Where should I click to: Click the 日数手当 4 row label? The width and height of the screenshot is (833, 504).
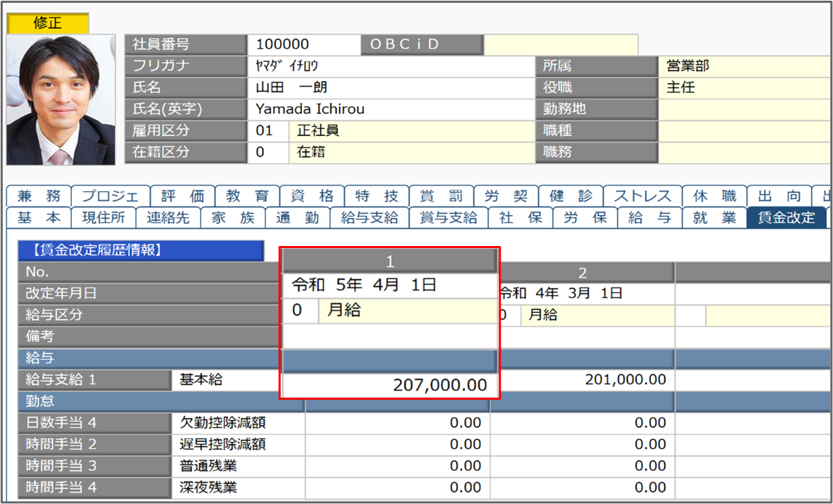[95, 423]
